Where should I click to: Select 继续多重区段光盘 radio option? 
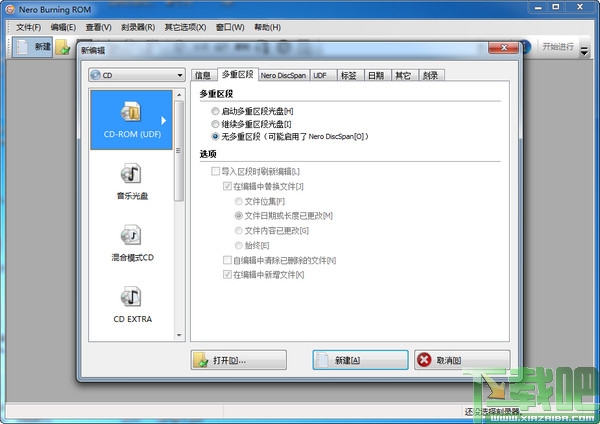click(215, 124)
